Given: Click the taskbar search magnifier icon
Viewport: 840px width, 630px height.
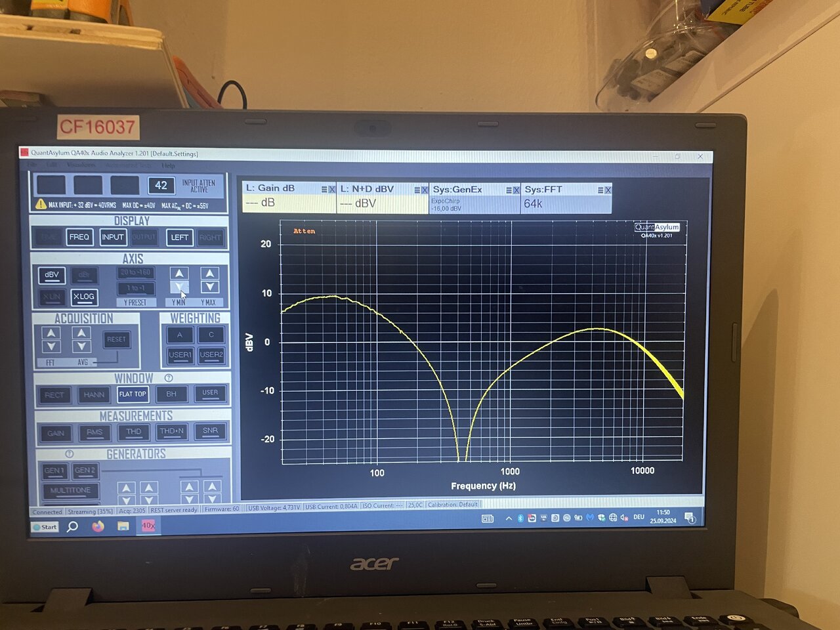Looking at the screenshot, I should [x=73, y=526].
